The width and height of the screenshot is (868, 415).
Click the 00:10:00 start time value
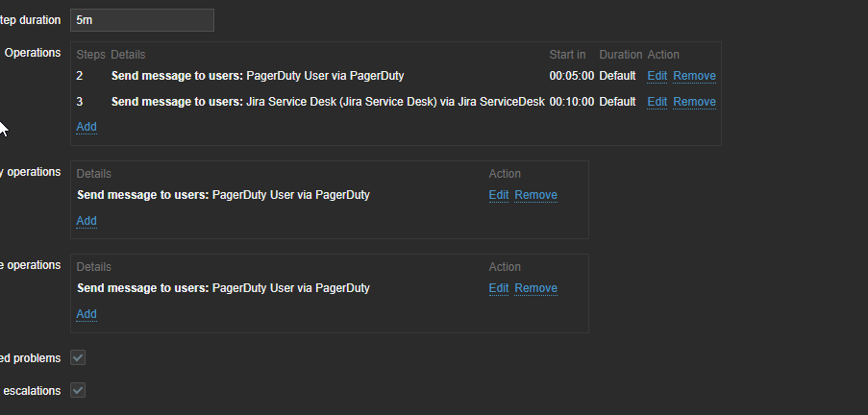pyautogui.click(x=571, y=102)
